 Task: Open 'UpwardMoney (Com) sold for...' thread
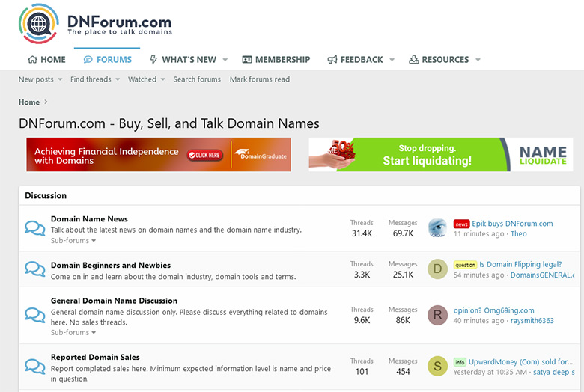pos(520,362)
